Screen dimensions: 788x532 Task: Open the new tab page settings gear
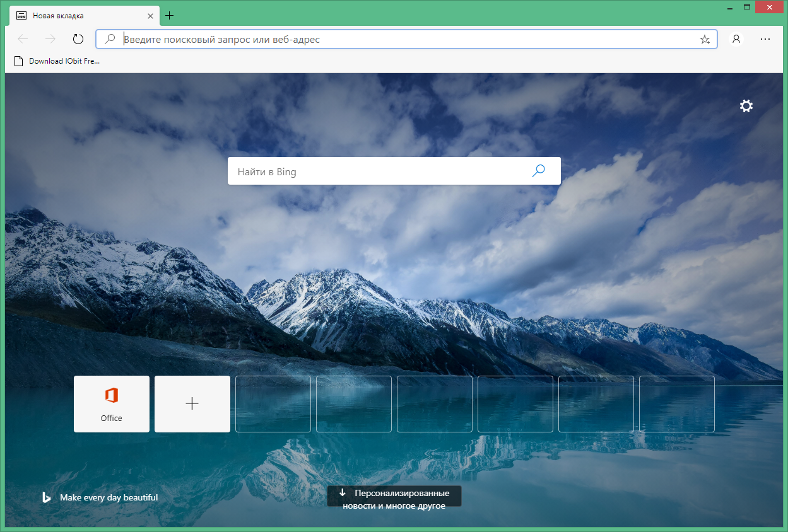[746, 106]
